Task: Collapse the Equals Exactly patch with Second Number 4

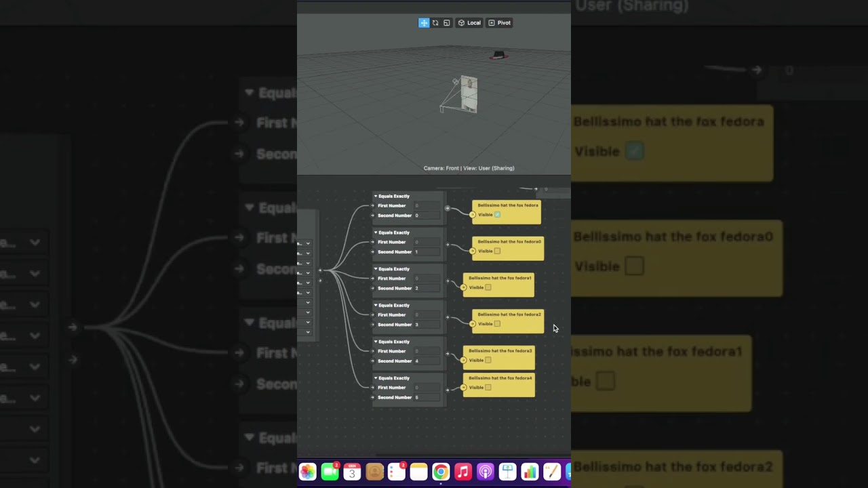Action: (376, 342)
